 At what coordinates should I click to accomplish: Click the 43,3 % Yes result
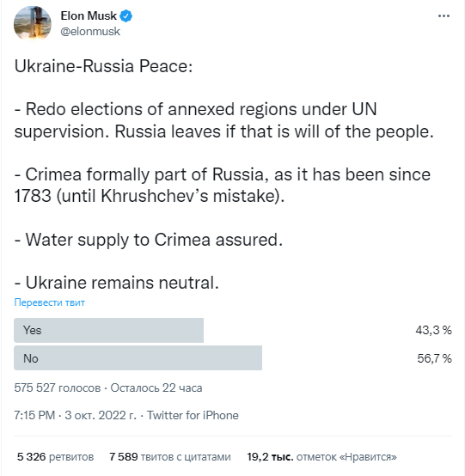[433, 330]
